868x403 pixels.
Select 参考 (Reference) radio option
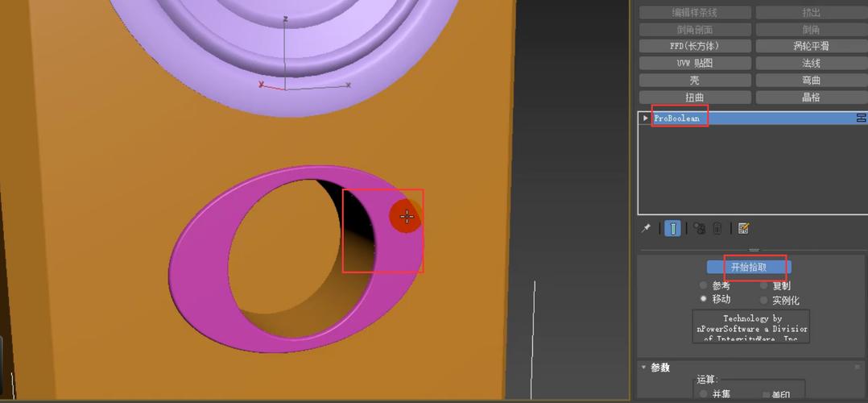[704, 286]
